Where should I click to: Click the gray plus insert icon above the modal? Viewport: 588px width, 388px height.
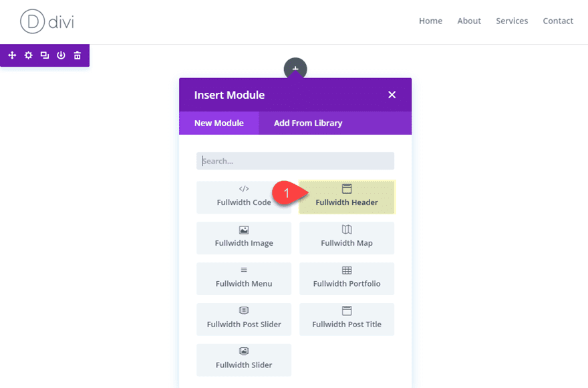(x=295, y=69)
